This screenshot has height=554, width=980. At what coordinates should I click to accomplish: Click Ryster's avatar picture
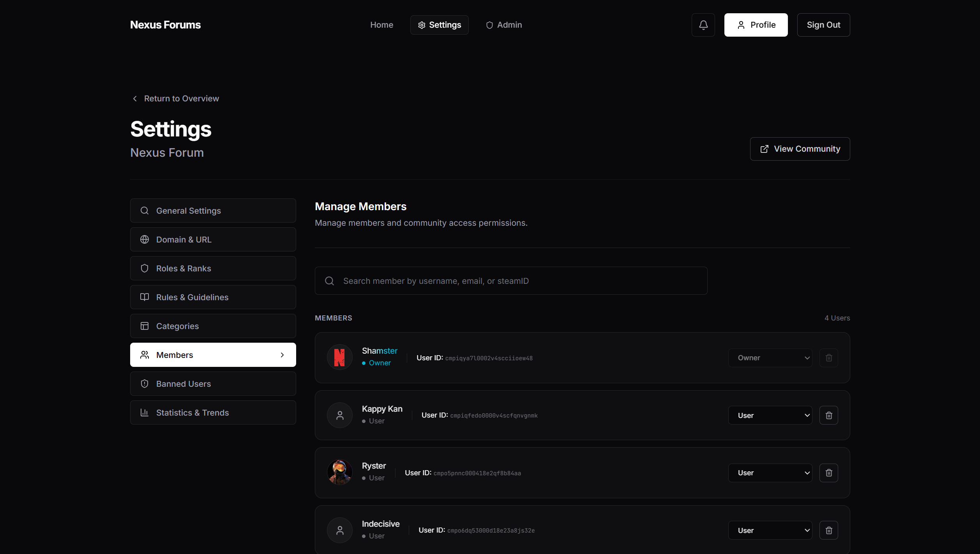click(x=340, y=472)
